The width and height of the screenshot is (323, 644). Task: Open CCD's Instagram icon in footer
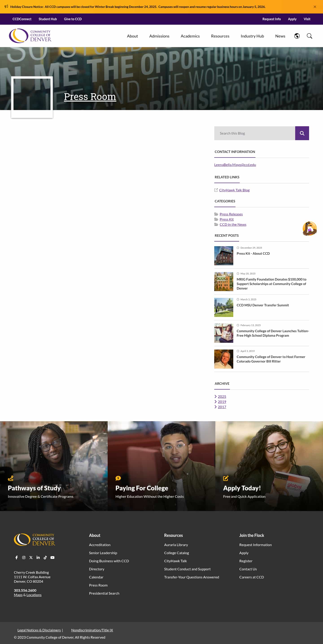24,557
